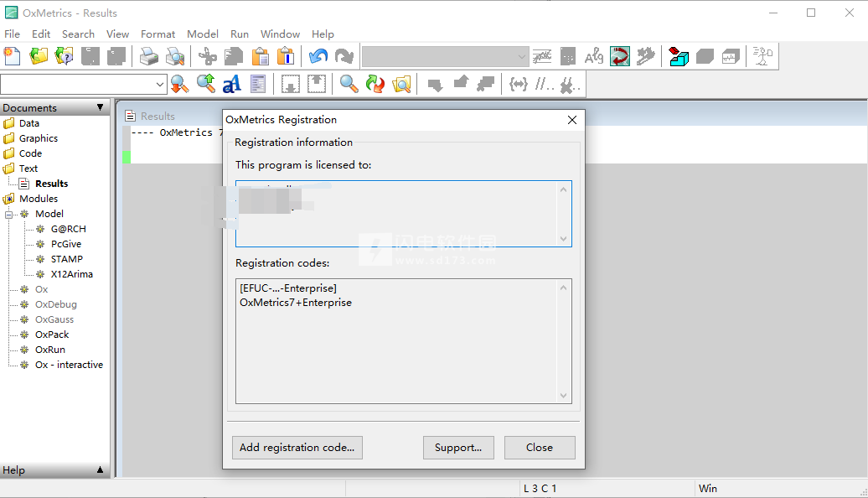The height and width of the screenshot is (498, 868).
Task: Select the OxRun module
Action: tap(50, 350)
